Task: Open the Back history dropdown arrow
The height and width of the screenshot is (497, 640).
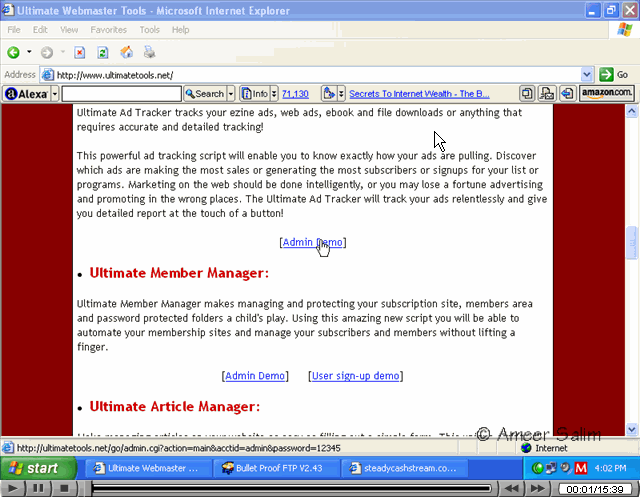Action: [x=29, y=52]
